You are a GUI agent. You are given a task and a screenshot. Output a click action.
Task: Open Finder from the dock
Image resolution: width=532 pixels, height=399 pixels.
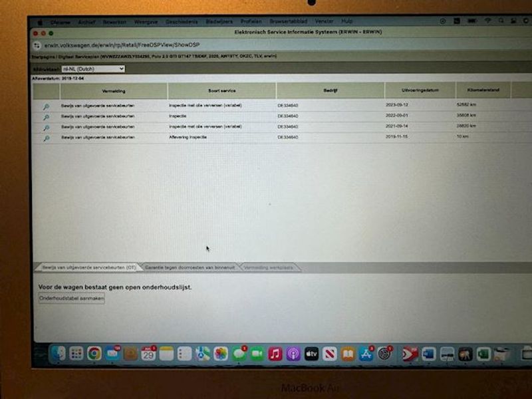click(x=58, y=354)
